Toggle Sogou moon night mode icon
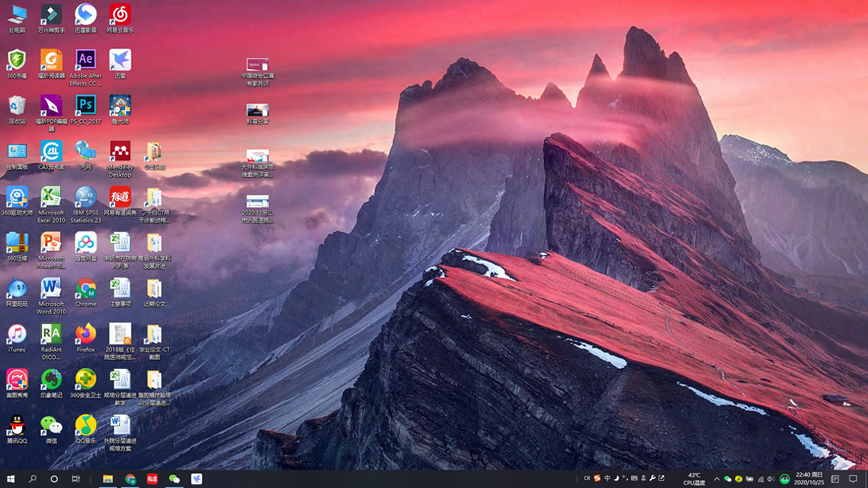 pos(616,478)
